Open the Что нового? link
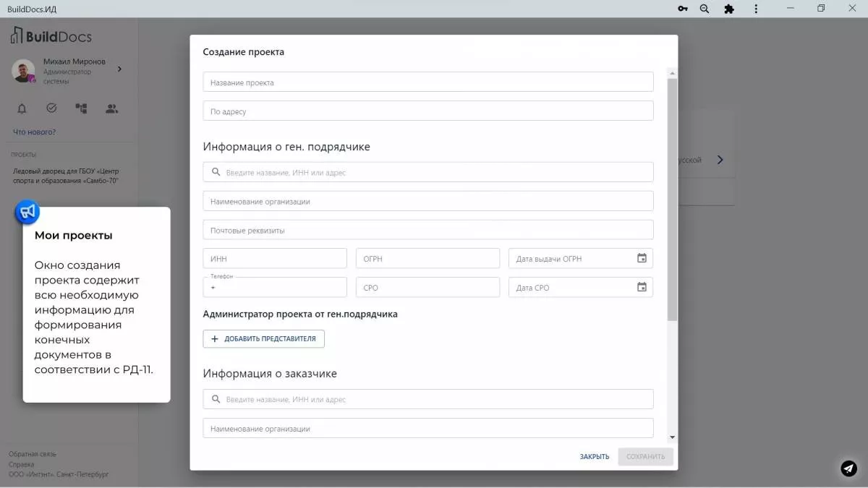The height and width of the screenshot is (488, 868). 33,132
